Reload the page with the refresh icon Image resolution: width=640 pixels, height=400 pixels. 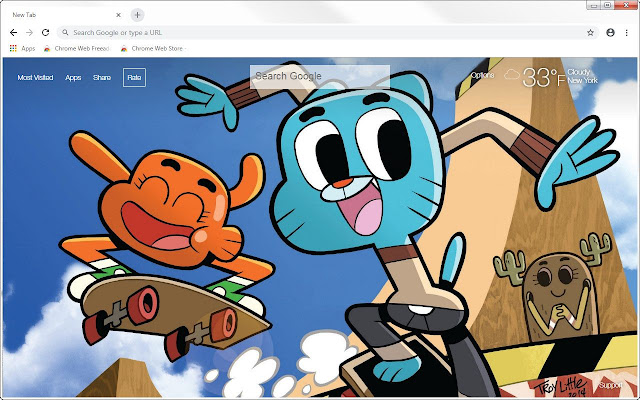tap(46, 33)
